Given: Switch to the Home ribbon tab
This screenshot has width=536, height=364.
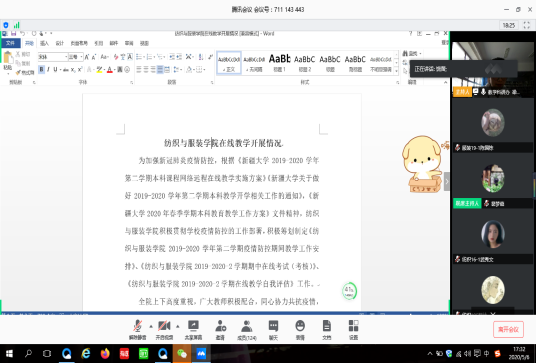Looking at the screenshot, I should (29, 43).
